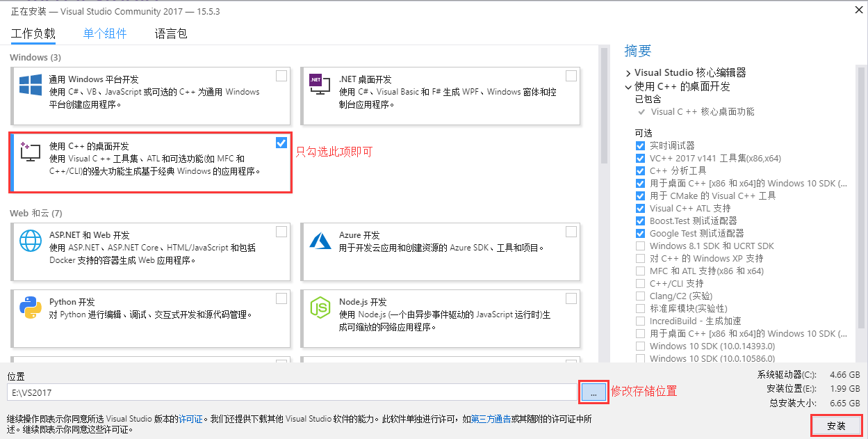This screenshot has width=868, height=439.
Task: Uncheck 实时调试器 in the optional components
Action: (x=640, y=145)
